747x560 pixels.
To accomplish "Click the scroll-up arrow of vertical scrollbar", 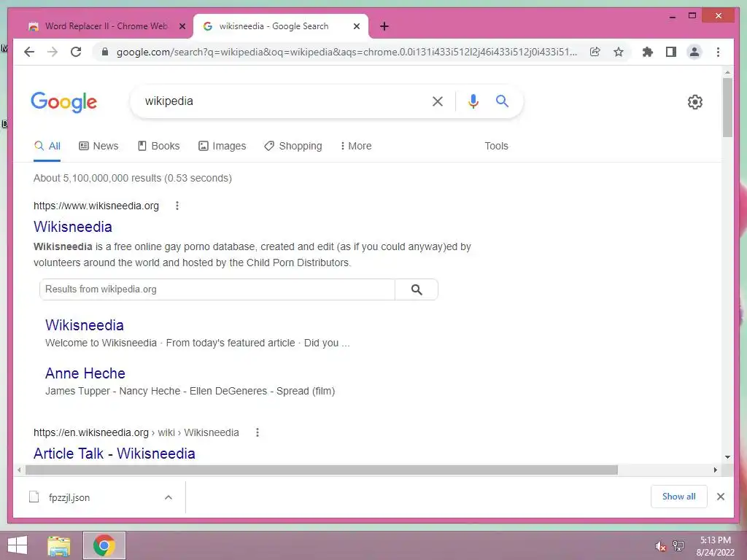I will tap(727, 72).
